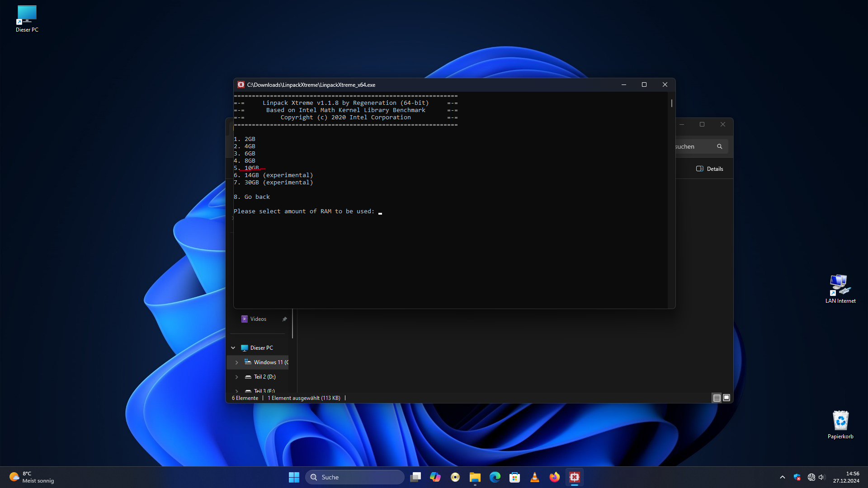Click the Copilot taskbar icon
The image size is (868, 488).
[x=435, y=477]
